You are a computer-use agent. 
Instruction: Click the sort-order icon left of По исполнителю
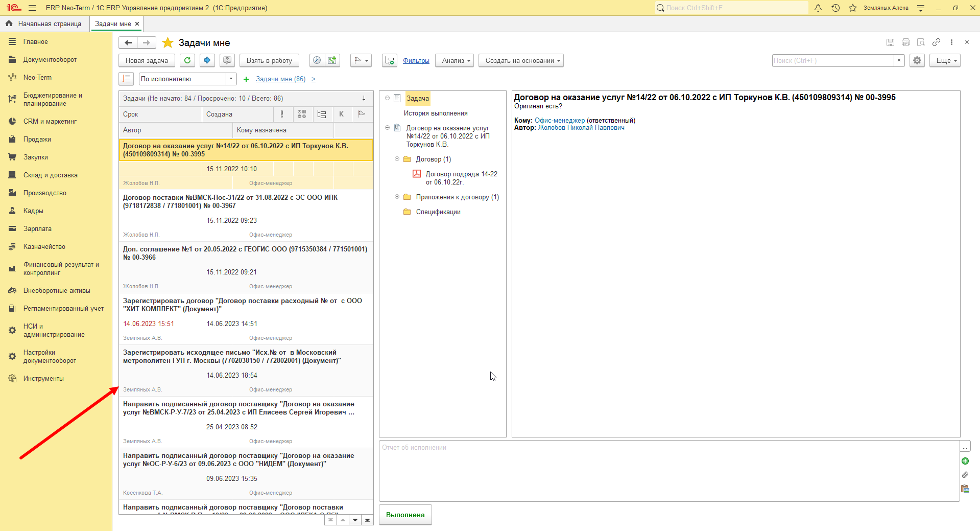coord(126,79)
